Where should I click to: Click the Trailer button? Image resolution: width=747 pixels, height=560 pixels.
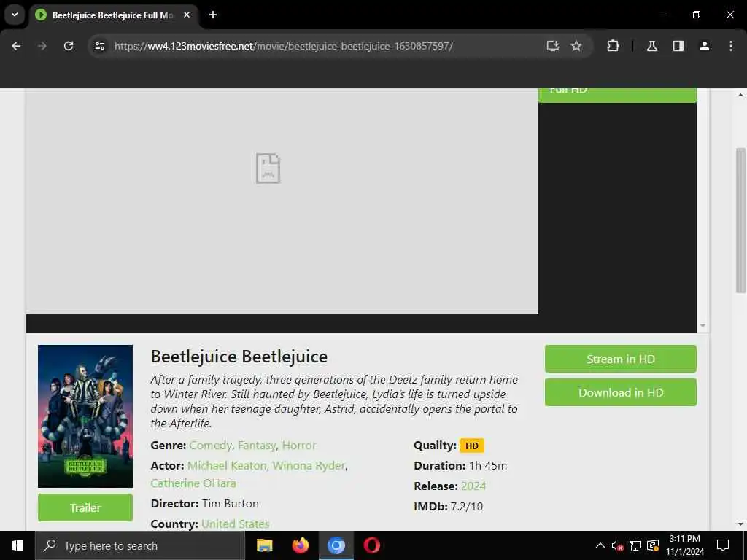tap(85, 507)
